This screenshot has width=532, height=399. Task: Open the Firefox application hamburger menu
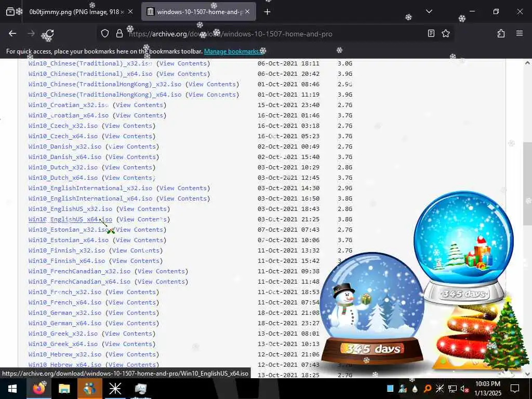(x=520, y=33)
